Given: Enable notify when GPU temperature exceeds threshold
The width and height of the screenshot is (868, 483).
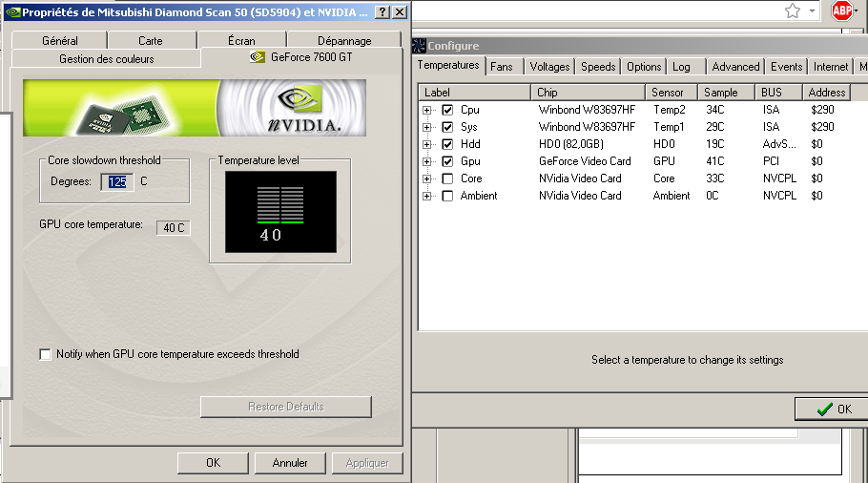Looking at the screenshot, I should pos(46,354).
